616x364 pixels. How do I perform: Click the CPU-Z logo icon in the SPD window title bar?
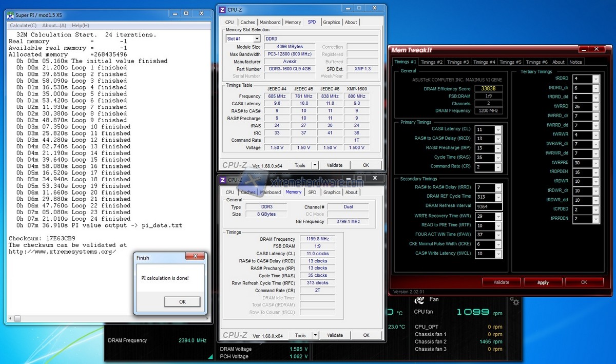pos(222,9)
